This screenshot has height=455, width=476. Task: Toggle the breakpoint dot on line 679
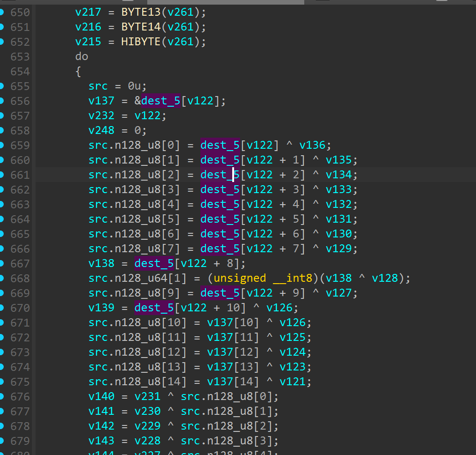point(1,441)
